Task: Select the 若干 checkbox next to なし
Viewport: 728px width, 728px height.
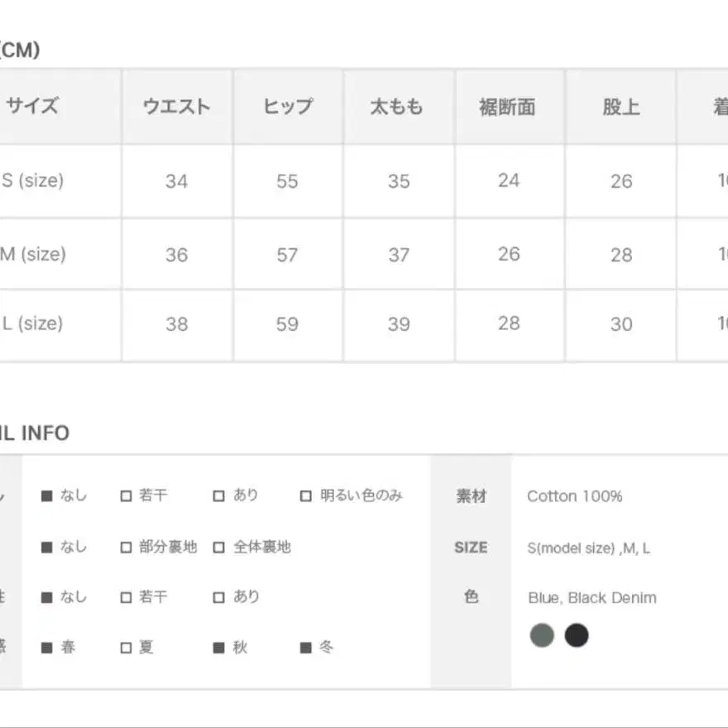Action: click(127, 495)
